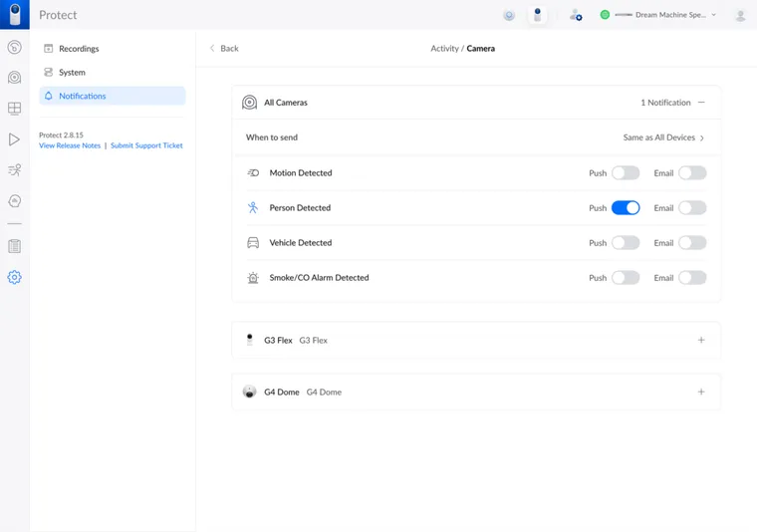Open the Submit Support Ticket link

click(146, 145)
